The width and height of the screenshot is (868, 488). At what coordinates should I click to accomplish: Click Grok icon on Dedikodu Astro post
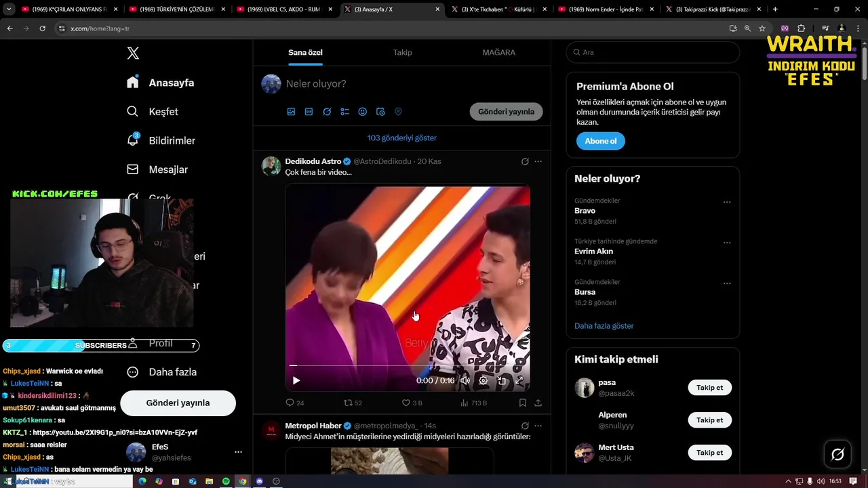coord(525,161)
